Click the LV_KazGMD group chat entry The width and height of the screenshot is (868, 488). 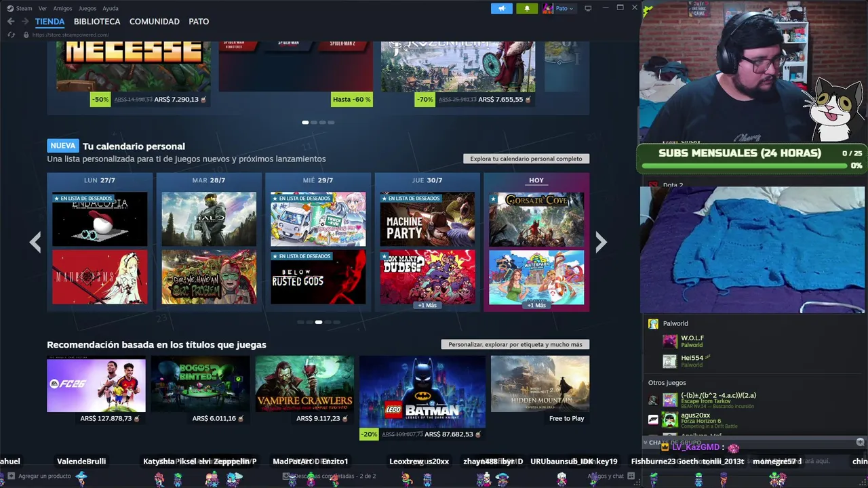tap(696, 447)
